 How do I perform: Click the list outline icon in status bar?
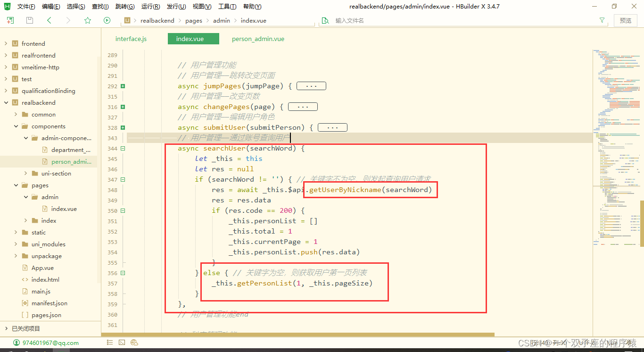coord(109,343)
